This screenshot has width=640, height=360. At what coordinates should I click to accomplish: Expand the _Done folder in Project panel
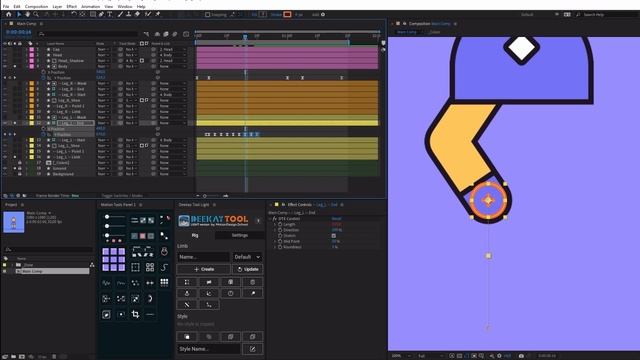coord(12,265)
